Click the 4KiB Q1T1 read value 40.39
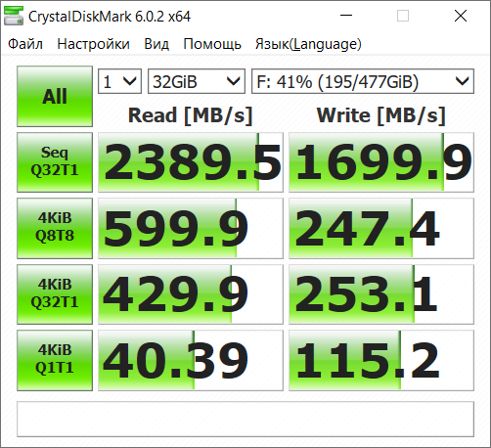Screen dimensions: 491x448 click(191, 360)
